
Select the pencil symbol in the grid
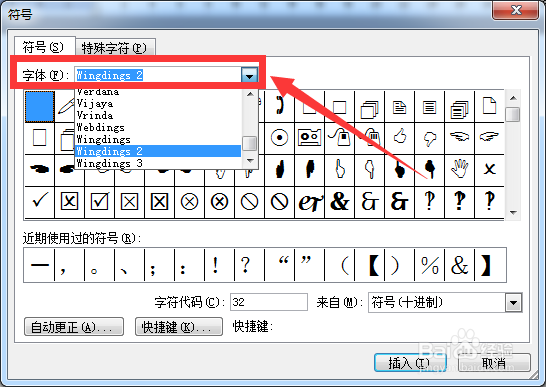(65, 106)
